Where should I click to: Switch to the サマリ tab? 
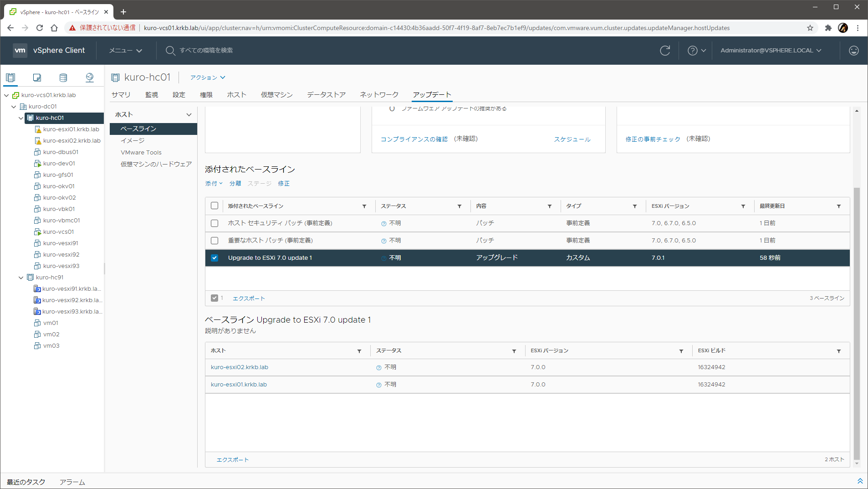pyautogui.click(x=121, y=95)
